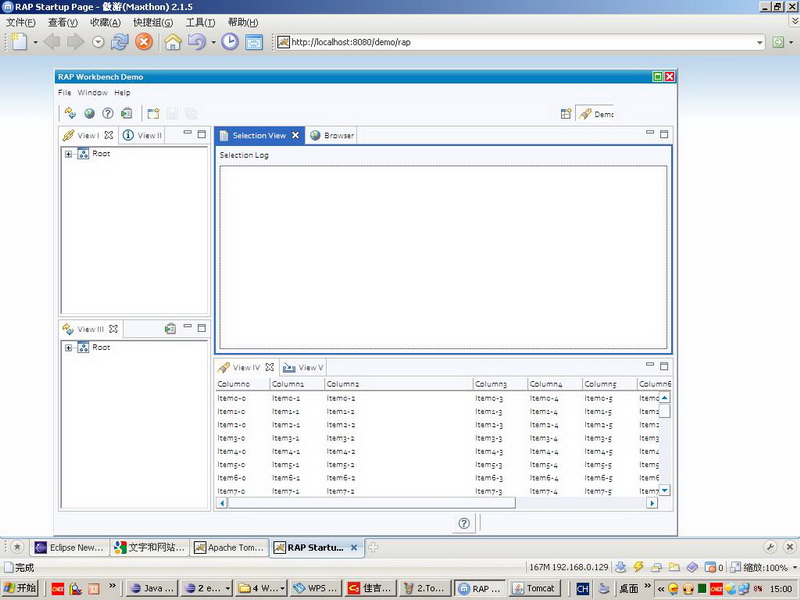The height and width of the screenshot is (600, 800).
Task: Click the red Stop loading icon in browser toolbar
Action: click(x=144, y=42)
